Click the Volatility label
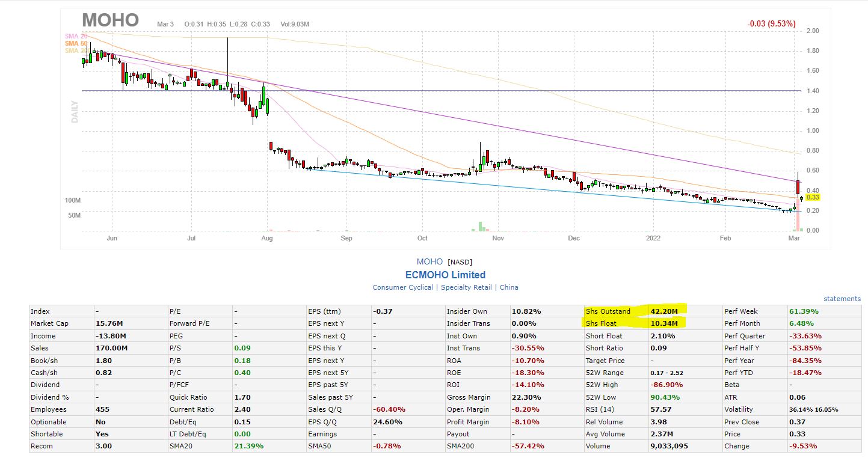 tap(740, 409)
